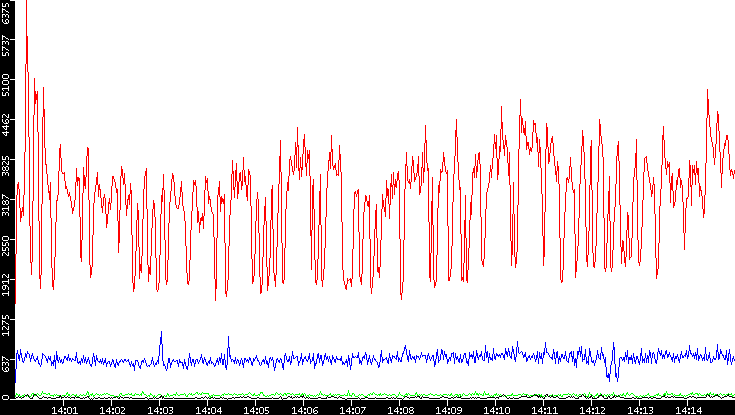The height and width of the screenshot is (415, 735).
Task: Click the 14:12 time axis label
Action: coord(592,410)
